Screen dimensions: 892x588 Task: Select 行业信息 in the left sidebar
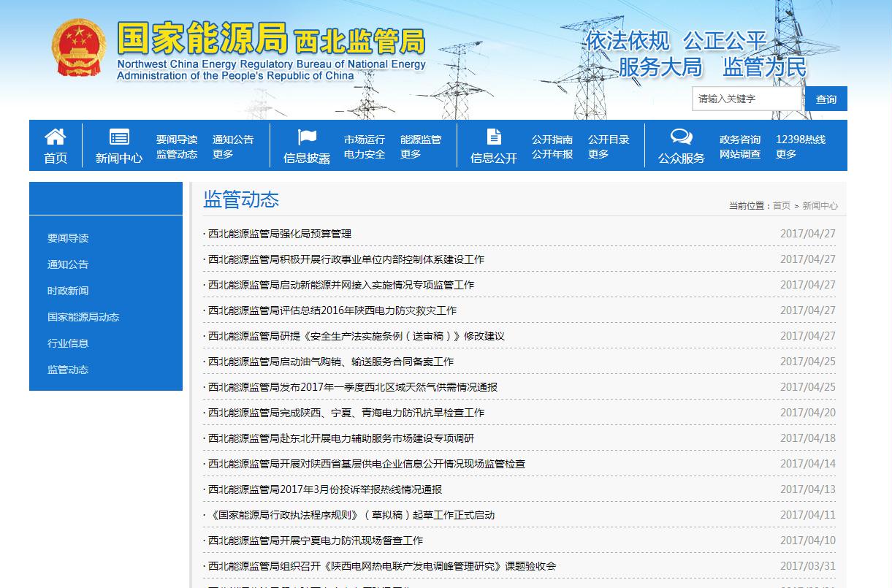pos(68,343)
